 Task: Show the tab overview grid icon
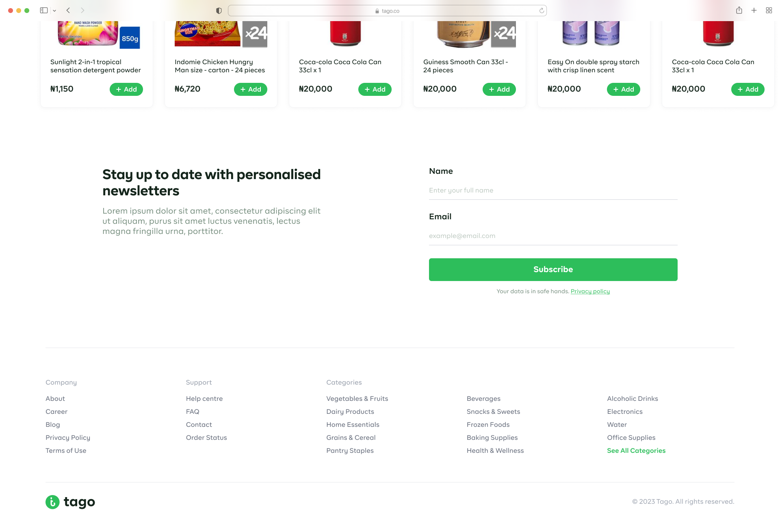coord(769,11)
